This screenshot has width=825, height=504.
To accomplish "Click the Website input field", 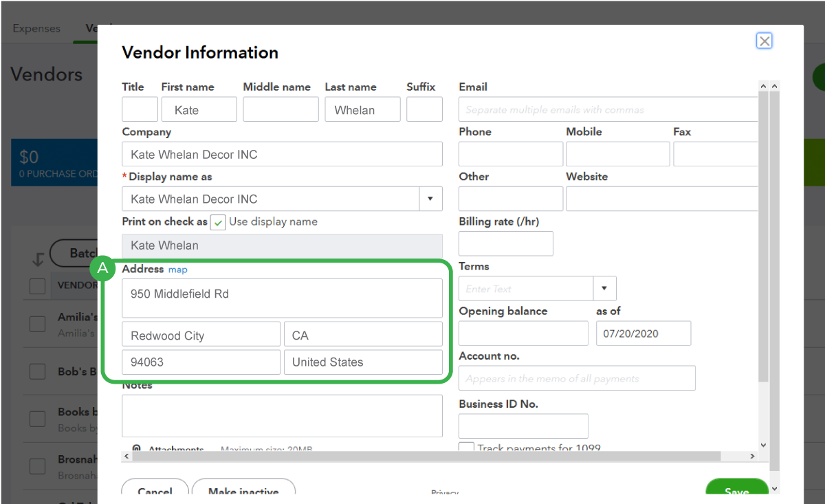I will pos(662,199).
